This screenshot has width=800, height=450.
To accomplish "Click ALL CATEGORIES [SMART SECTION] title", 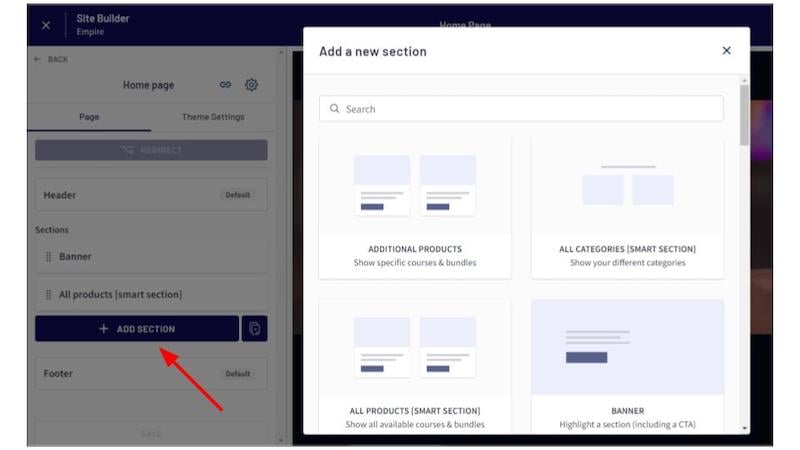I will coord(628,249).
